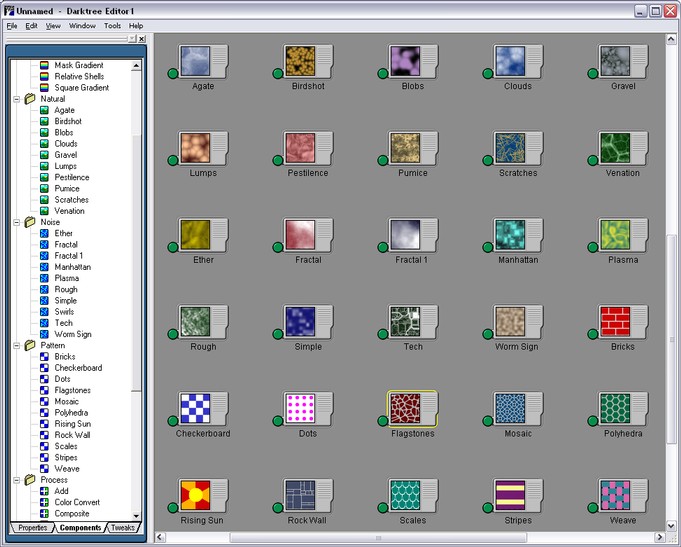Image resolution: width=681 pixels, height=547 pixels.
Task: Select the Bricks component in the canvas
Action: [623, 322]
